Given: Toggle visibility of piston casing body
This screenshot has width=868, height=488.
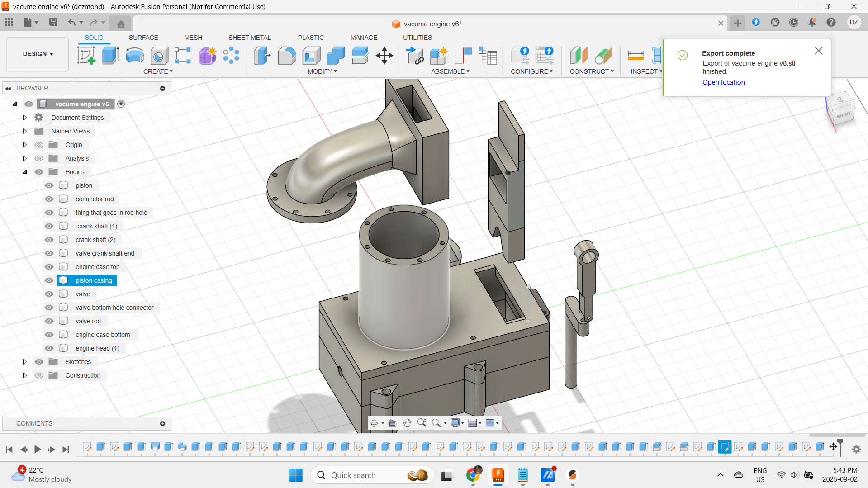Looking at the screenshot, I should click(x=49, y=280).
